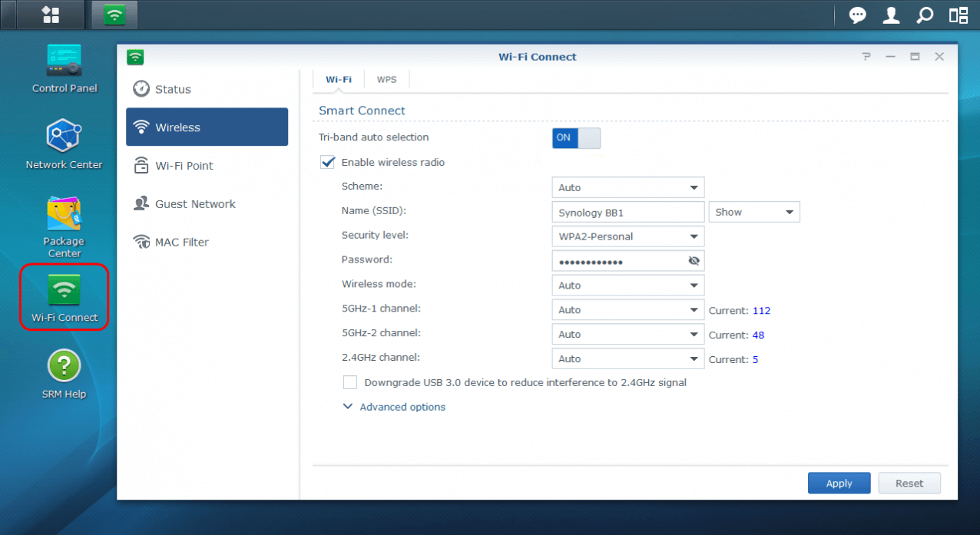Screen dimensions: 980x535
Task: Open Security level dropdown
Action: (627, 236)
